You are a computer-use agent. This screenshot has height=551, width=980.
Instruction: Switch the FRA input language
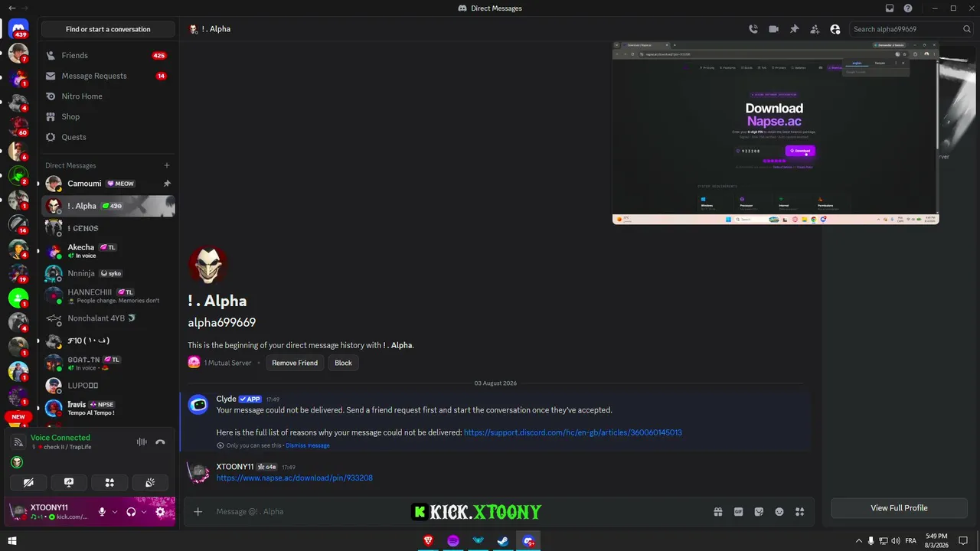pyautogui.click(x=910, y=541)
